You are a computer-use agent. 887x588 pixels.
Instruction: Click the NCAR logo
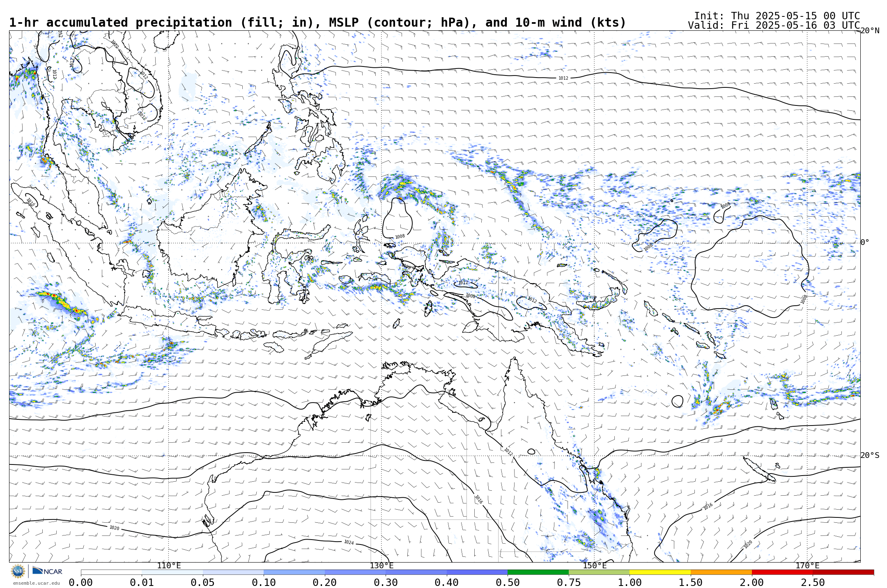47,571
